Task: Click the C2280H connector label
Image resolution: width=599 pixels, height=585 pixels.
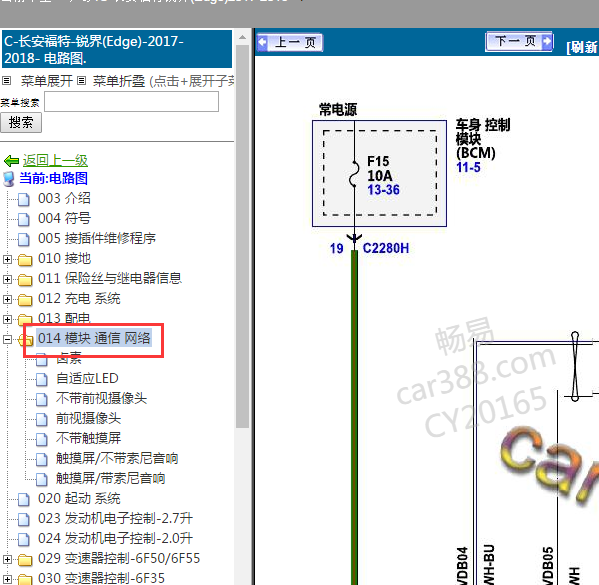Action: pos(386,248)
